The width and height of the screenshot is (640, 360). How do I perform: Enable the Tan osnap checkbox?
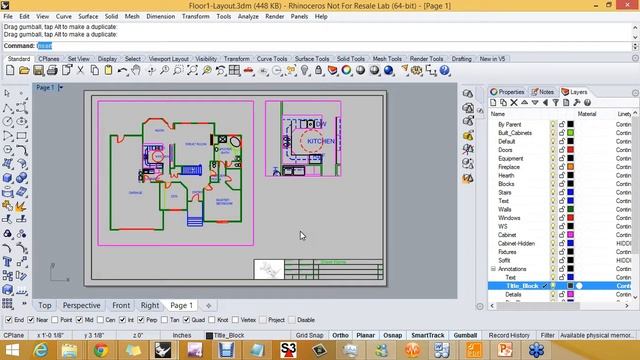click(164, 320)
